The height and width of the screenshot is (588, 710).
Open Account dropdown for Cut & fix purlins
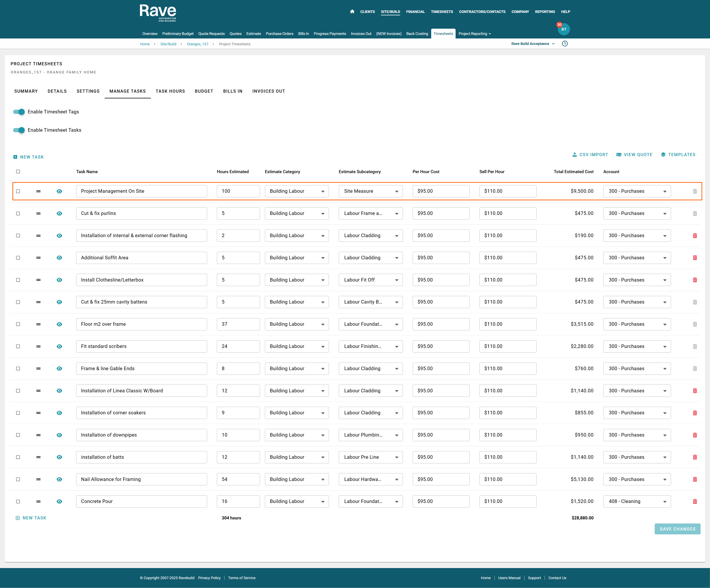pos(637,213)
